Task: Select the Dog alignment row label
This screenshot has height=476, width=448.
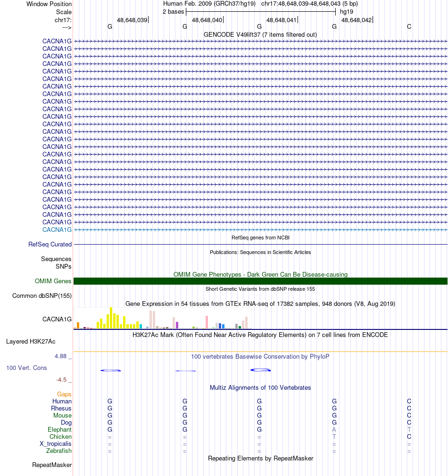Action: click(x=66, y=423)
